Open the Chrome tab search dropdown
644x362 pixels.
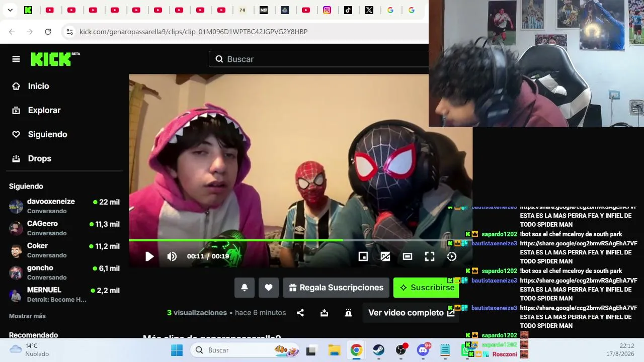click(x=10, y=10)
